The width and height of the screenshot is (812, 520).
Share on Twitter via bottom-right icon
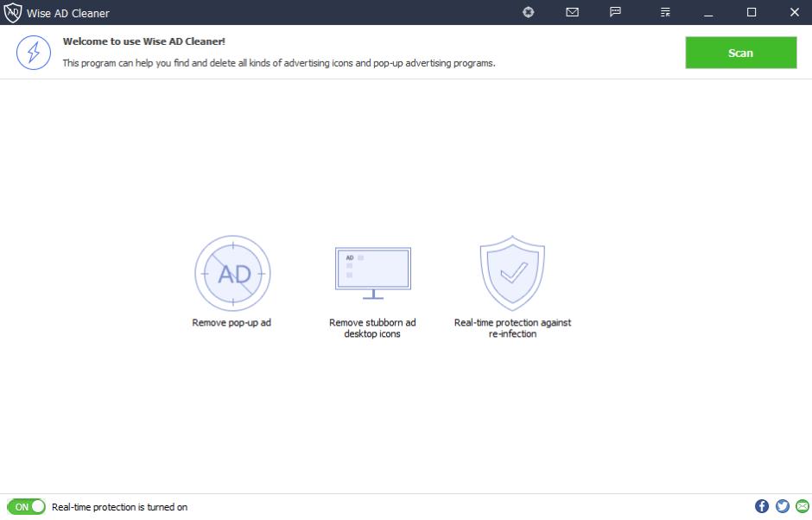[x=783, y=506]
